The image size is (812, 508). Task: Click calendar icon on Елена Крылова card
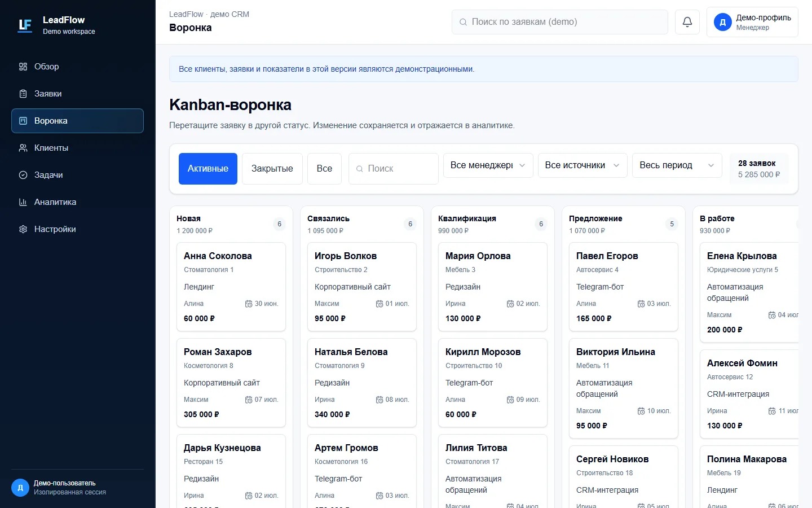pyautogui.click(x=772, y=315)
